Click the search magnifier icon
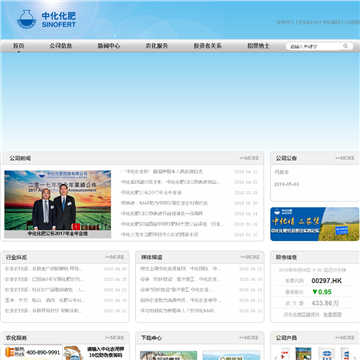Viewport: 360px width, 360px height. pos(346,46)
